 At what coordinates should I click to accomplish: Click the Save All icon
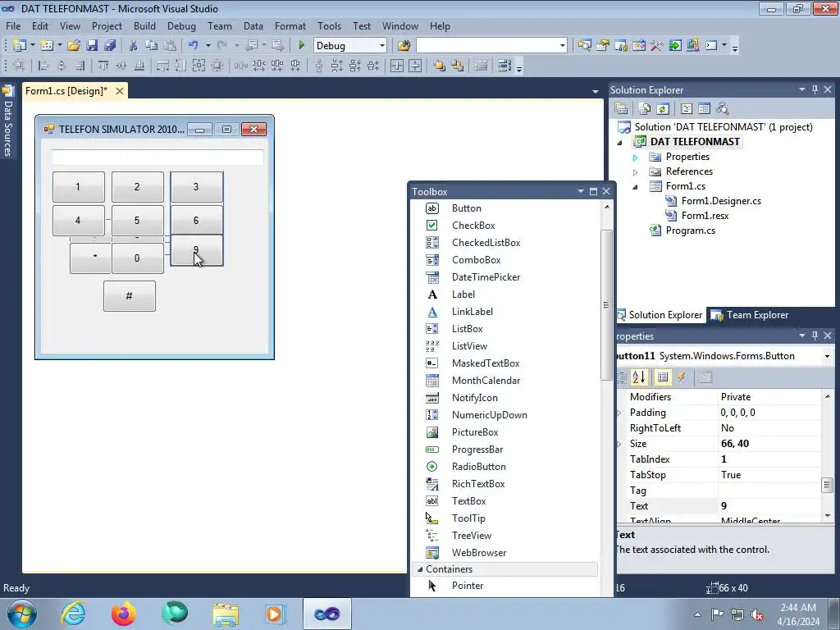tap(110, 46)
